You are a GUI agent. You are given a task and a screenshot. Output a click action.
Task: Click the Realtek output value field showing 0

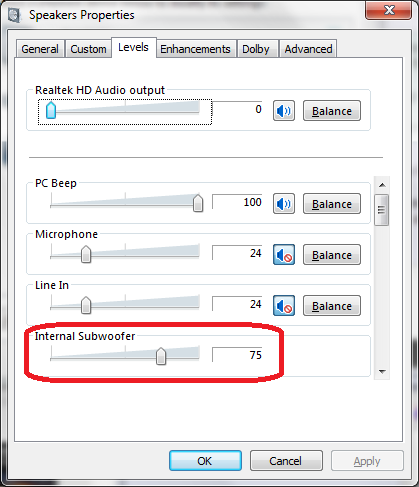[x=237, y=109]
